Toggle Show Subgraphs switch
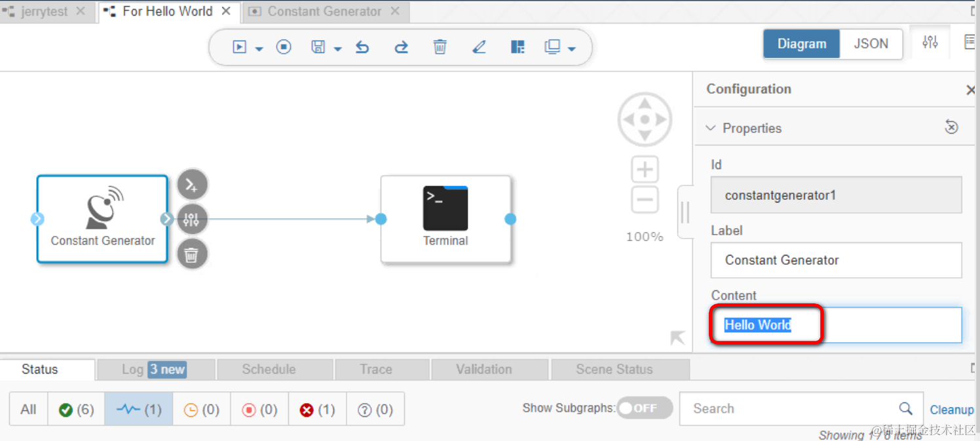This screenshot has height=441, width=980. coord(645,408)
